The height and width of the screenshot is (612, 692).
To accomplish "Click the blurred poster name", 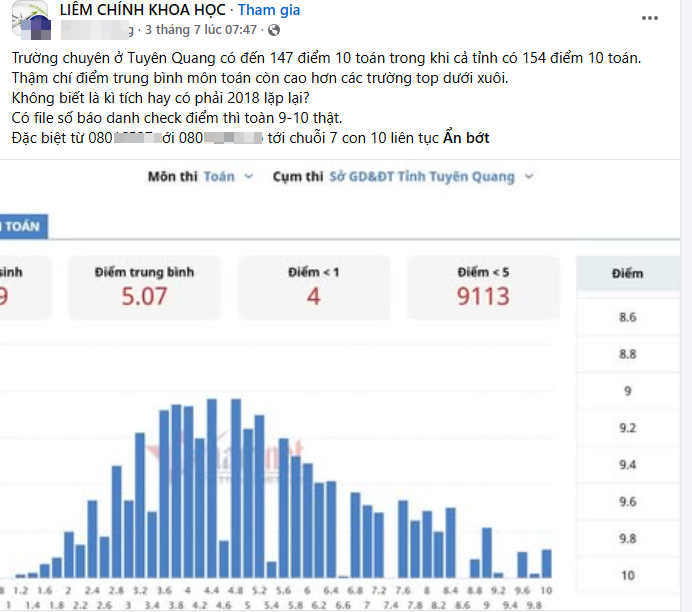I will 97,30.
